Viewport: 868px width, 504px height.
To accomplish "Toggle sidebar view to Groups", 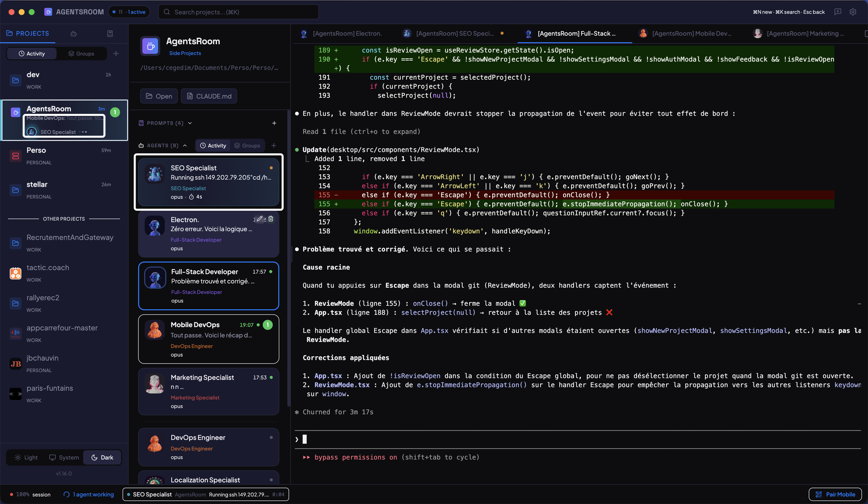I will pyautogui.click(x=82, y=54).
